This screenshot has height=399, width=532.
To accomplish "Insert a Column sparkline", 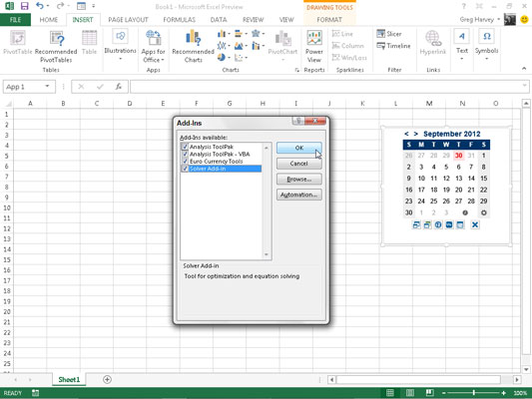I will coord(347,46).
